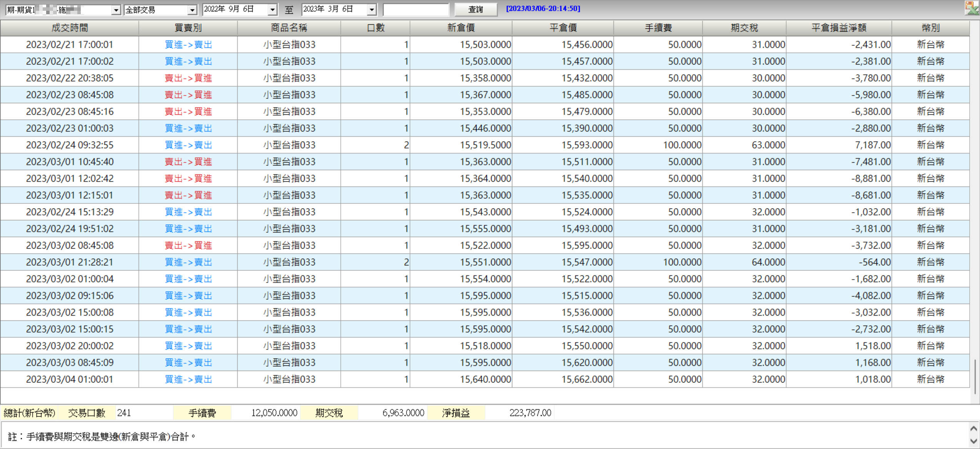Image resolution: width=980 pixels, height=449 pixels.
Task: Sort by the 買賣別 column header
Action: (x=188, y=28)
